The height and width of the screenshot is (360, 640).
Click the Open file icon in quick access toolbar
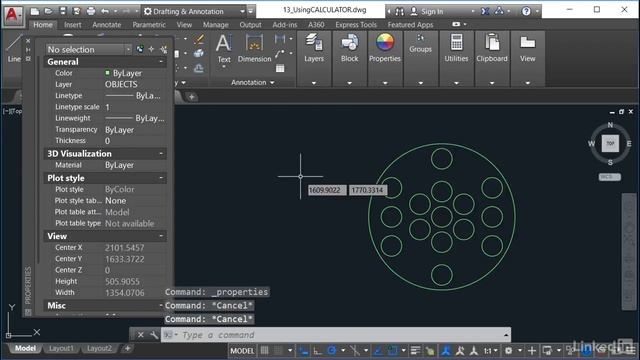point(49,11)
